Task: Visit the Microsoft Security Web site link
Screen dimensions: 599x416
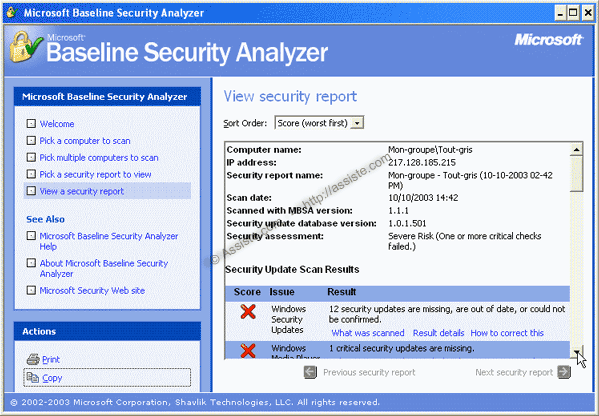Action: (x=92, y=290)
